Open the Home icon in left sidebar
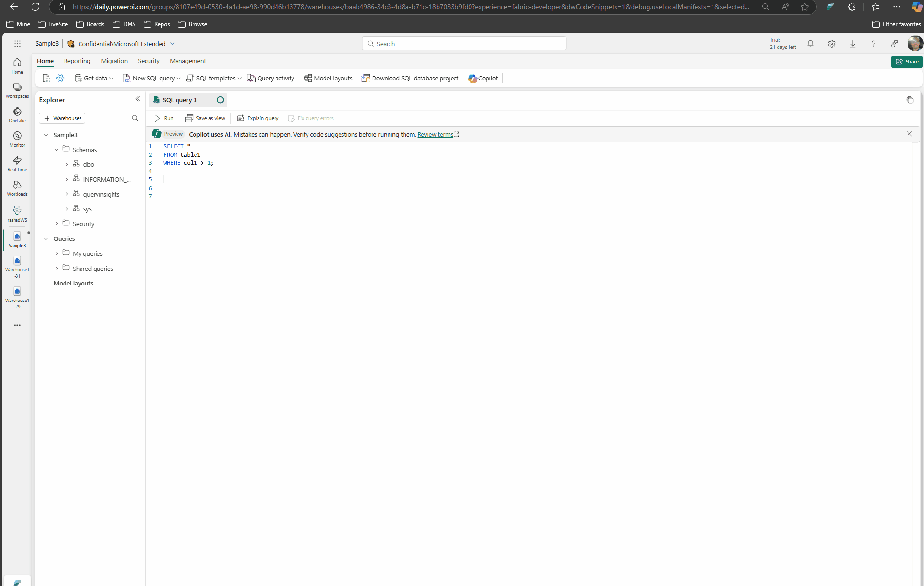The width and height of the screenshot is (924, 586). click(17, 65)
